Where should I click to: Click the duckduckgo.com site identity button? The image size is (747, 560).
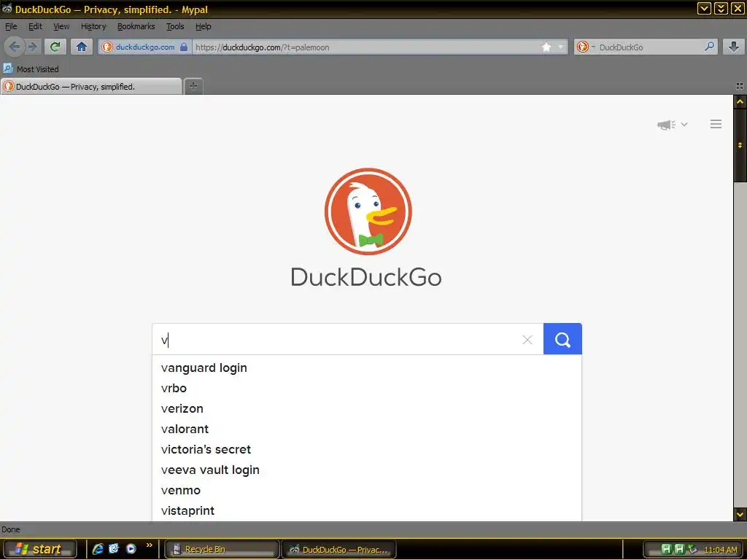(145, 47)
